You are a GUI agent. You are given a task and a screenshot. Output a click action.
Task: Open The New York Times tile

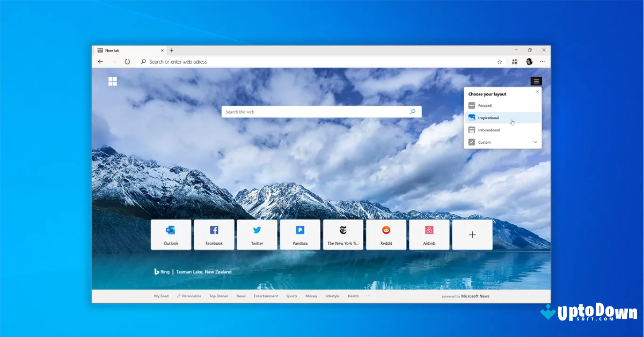[x=343, y=235]
